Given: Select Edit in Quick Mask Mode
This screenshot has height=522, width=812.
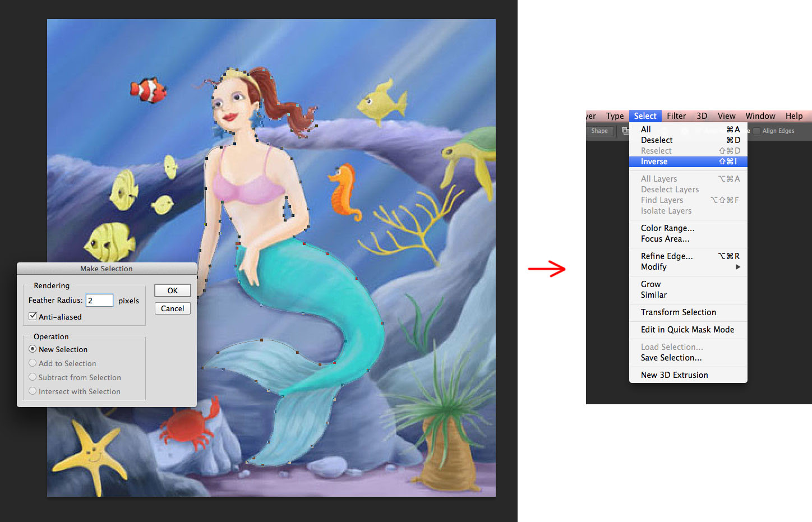Looking at the screenshot, I should coord(687,330).
